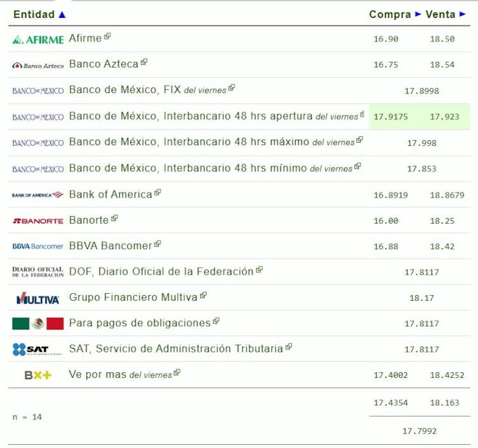
Task: Open Interbancario 48 hrs apertura link
Action: pos(214,116)
